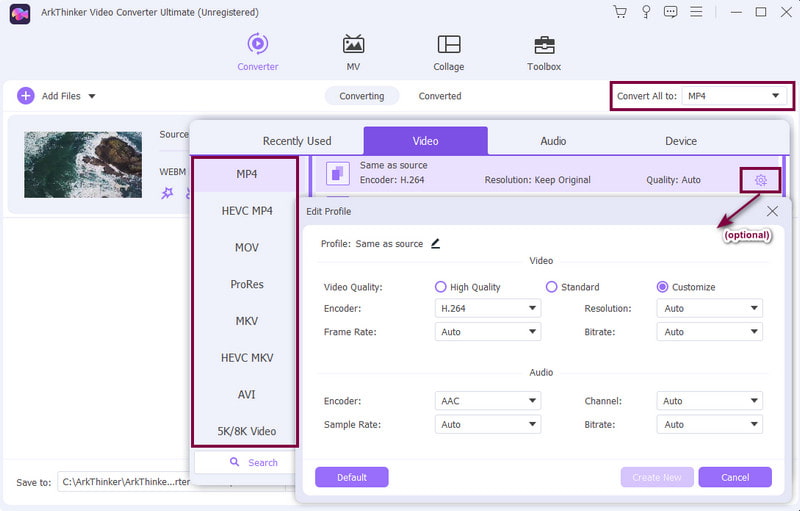Image resolution: width=800 pixels, height=511 pixels.
Task: Open the Convert All to dropdown
Action: [734, 96]
